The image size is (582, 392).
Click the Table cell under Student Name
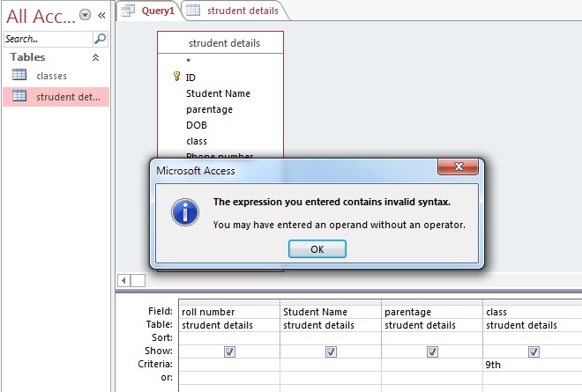pos(331,325)
